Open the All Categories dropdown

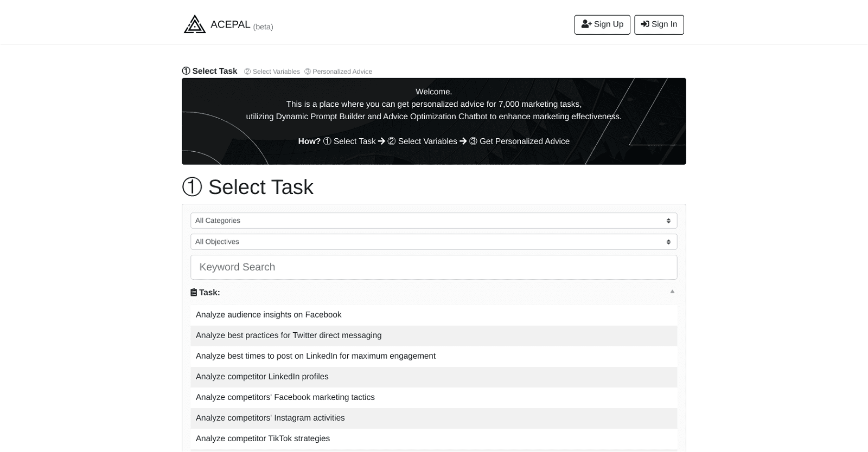[x=433, y=221]
